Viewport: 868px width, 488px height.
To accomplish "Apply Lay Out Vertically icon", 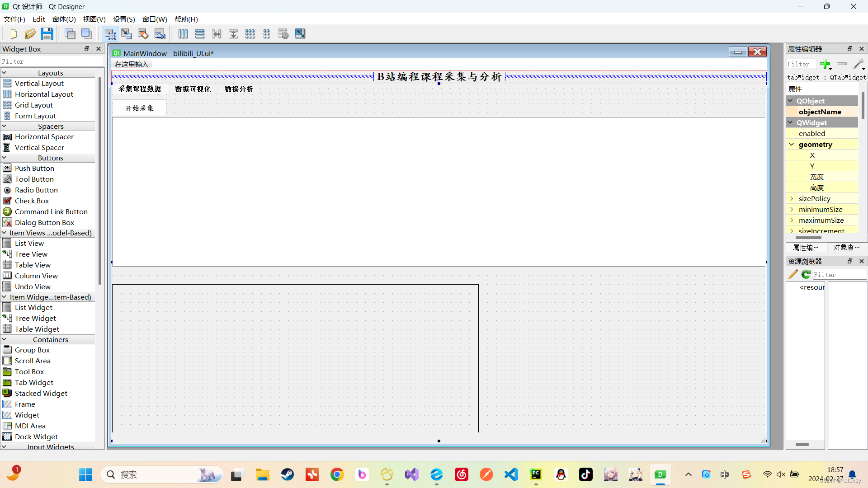I will coord(200,34).
